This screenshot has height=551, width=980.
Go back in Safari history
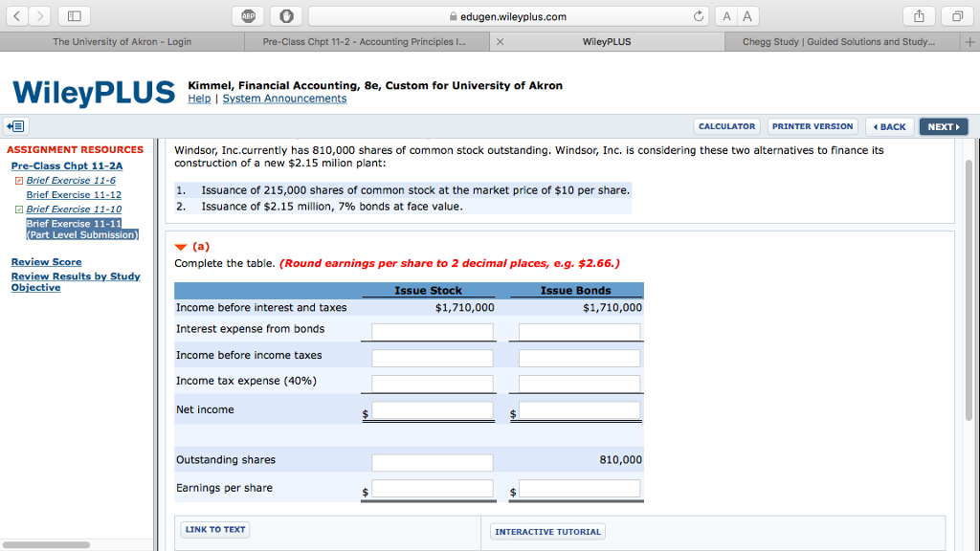(x=17, y=16)
